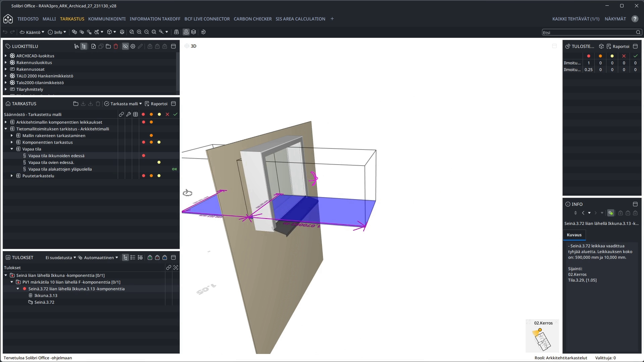The width and height of the screenshot is (644, 362).
Task: Select Vapaa tila ovien edessä rule
Action: (51, 162)
